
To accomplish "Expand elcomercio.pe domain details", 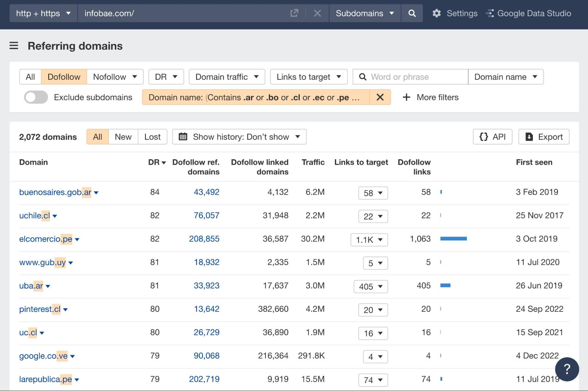I will [x=78, y=239].
